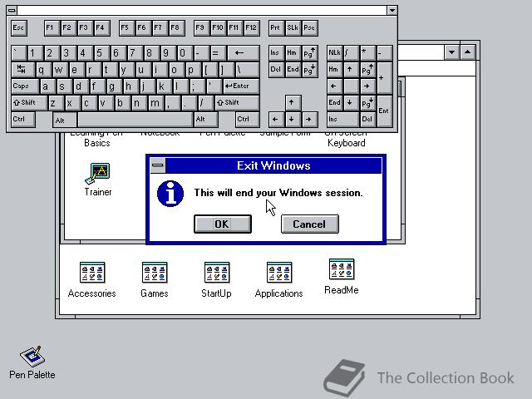Tap the number 1 key
The width and height of the screenshot is (532, 399).
click(35, 53)
